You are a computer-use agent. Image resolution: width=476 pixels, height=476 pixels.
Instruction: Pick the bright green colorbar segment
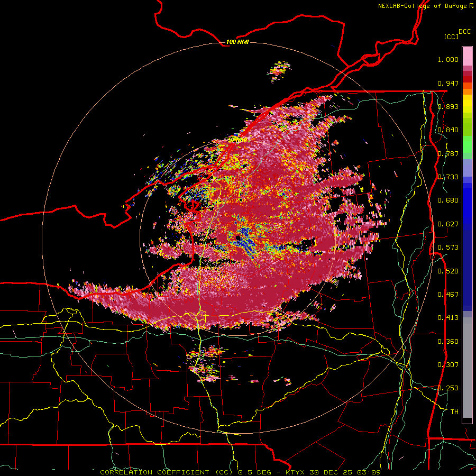click(467, 144)
